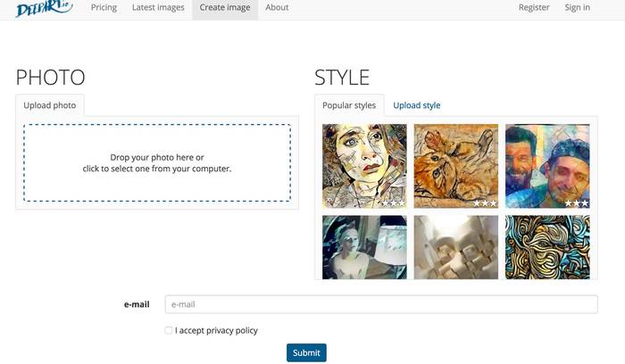Switch to the Popular styles tab
The height and width of the screenshot is (364, 625).
[349, 105]
